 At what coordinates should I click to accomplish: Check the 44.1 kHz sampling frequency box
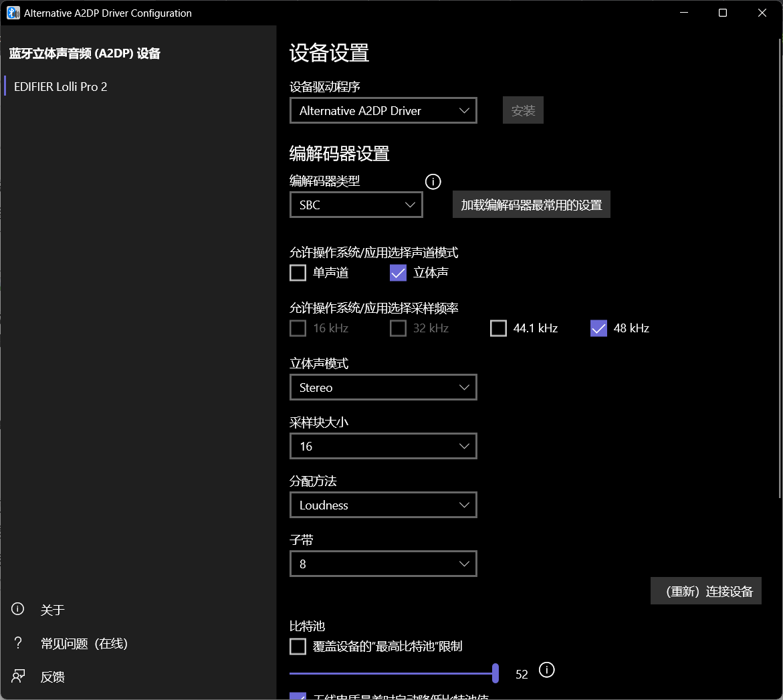(x=498, y=328)
